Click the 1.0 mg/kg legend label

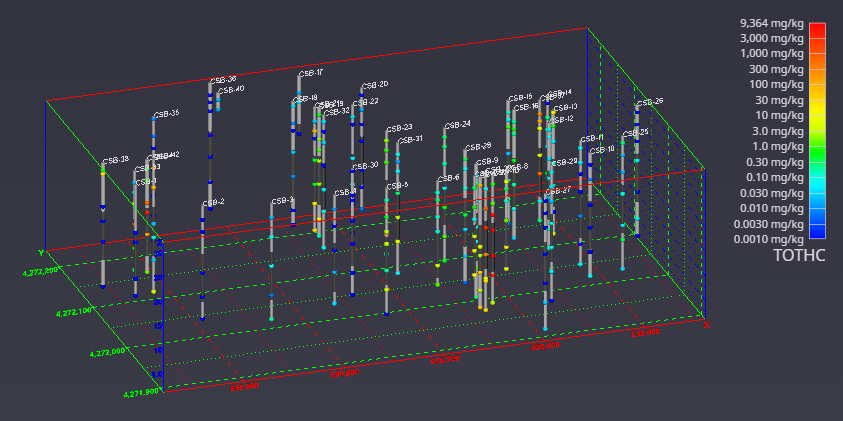click(x=781, y=146)
